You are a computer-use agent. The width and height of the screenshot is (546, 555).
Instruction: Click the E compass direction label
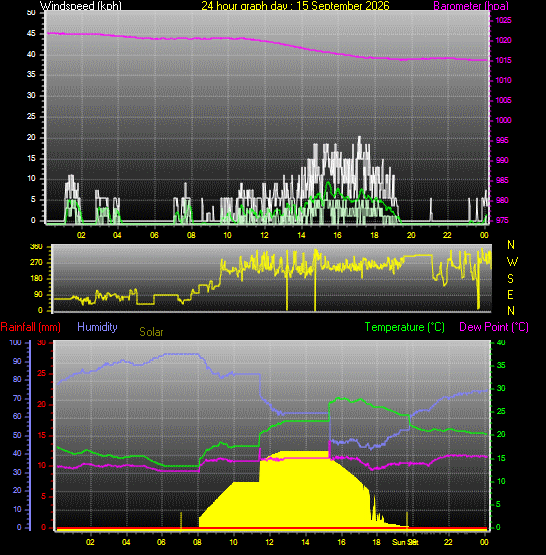[x=510, y=294]
